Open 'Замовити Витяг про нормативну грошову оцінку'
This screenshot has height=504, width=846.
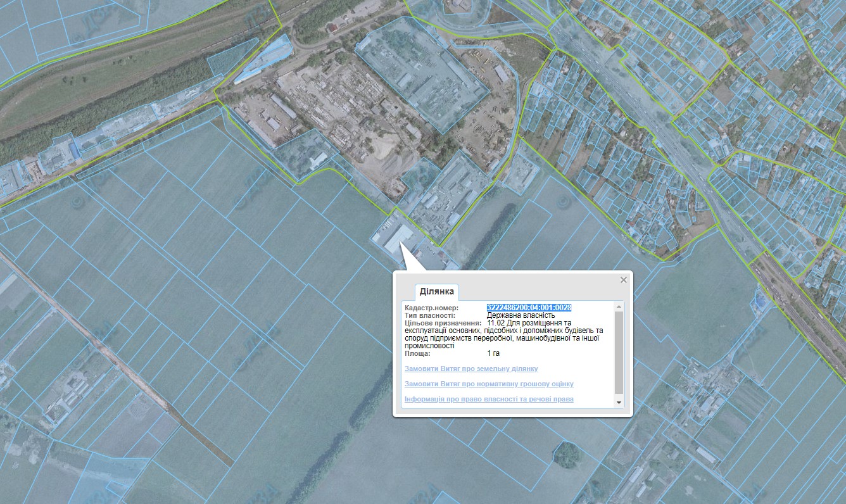click(489, 384)
